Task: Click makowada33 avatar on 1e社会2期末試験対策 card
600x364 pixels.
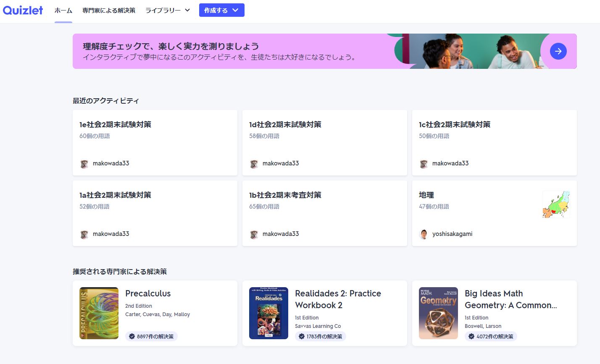Action: (x=84, y=164)
